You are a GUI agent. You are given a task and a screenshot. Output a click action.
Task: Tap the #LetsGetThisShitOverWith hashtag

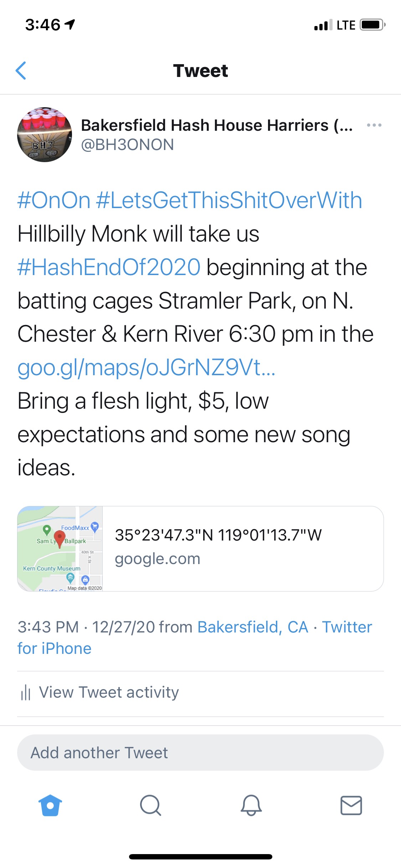pos(229,200)
